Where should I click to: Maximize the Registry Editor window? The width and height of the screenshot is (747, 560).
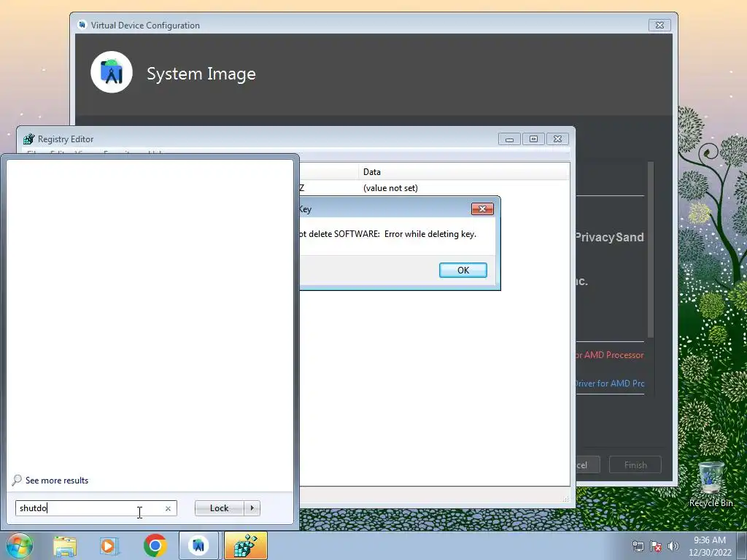coord(533,139)
